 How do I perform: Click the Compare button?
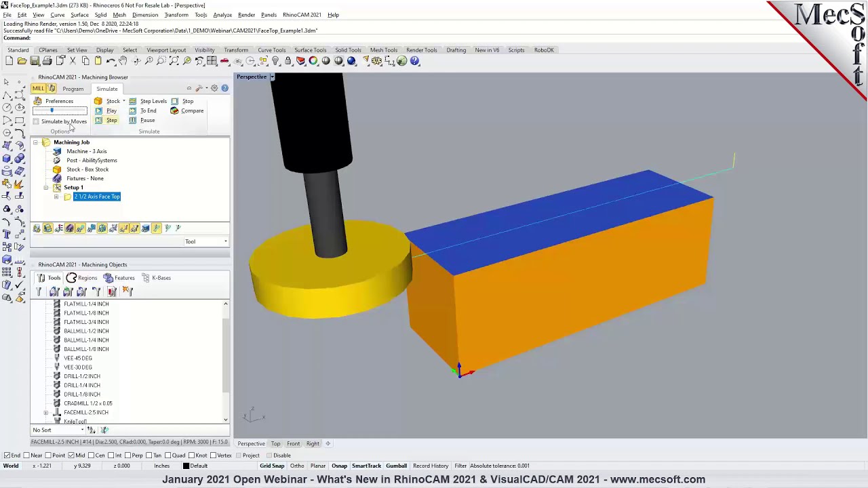(x=187, y=110)
